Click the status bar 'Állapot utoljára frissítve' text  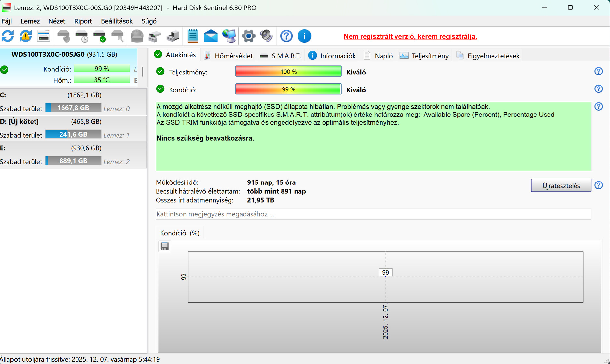pyautogui.click(x=80, y=359)
